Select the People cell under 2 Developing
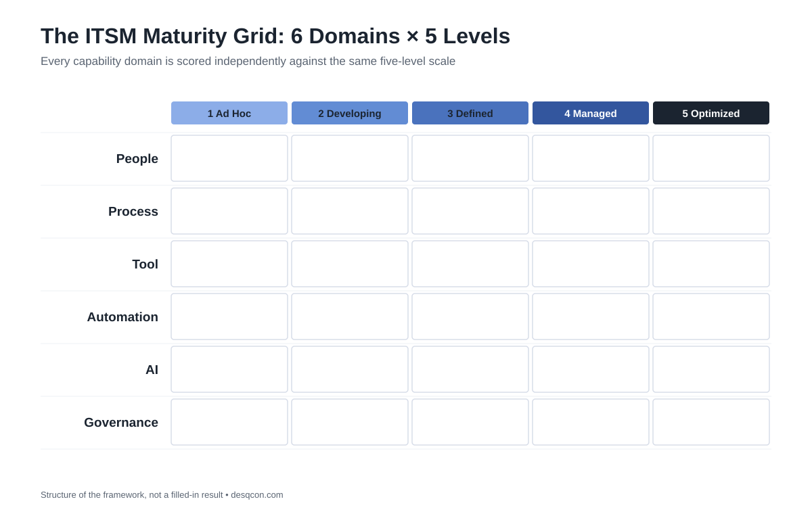The image size is (812, 514). pos(350,158)
